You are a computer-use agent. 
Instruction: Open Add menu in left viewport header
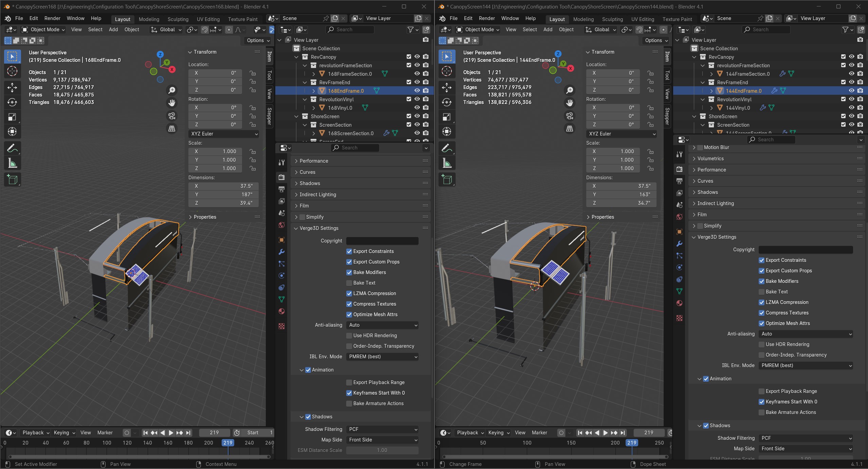[113, 30]
